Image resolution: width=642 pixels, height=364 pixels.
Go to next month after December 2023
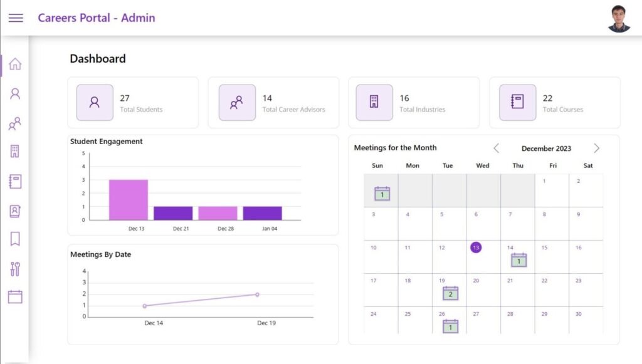597,148
